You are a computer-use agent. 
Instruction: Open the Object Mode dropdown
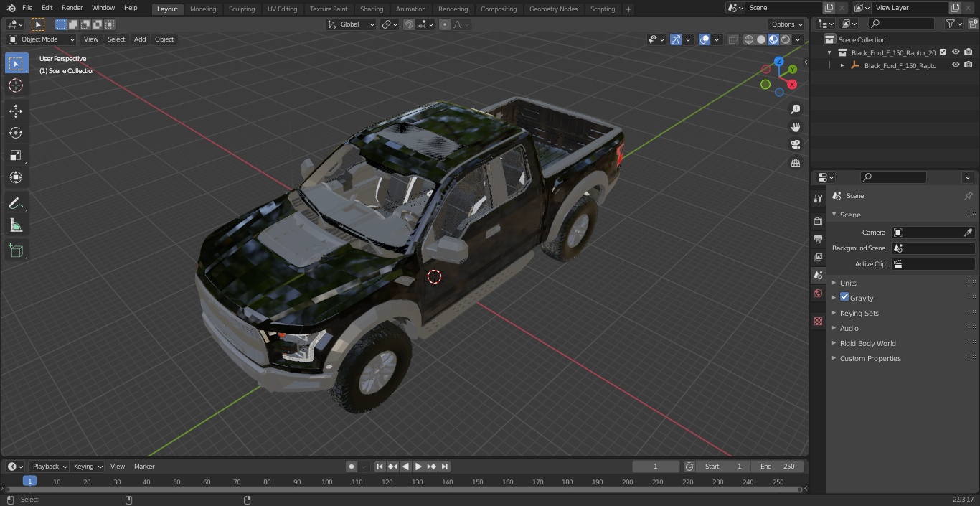click(x=42, y=39)
